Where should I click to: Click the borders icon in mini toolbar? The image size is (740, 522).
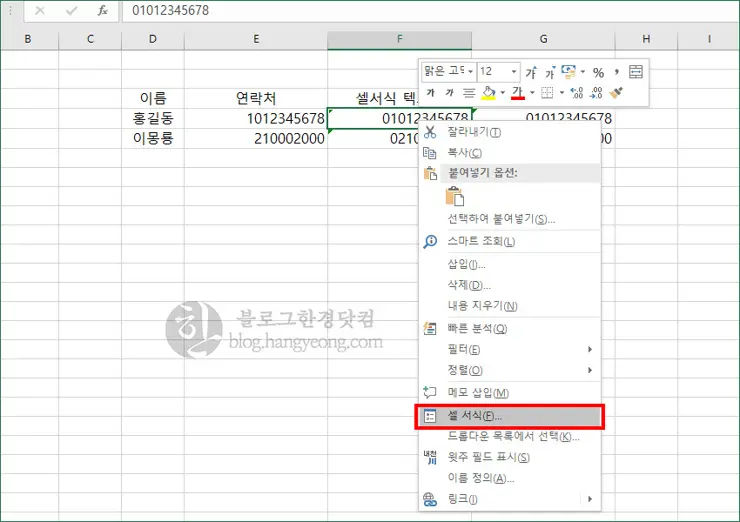pyautogui.click(x=547, y=93)
